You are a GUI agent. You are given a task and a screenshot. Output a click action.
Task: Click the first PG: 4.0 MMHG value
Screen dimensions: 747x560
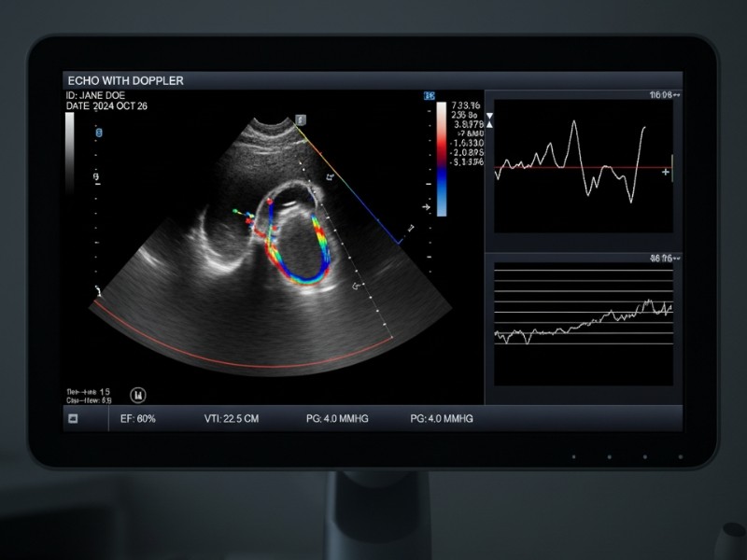pos(337,419)
